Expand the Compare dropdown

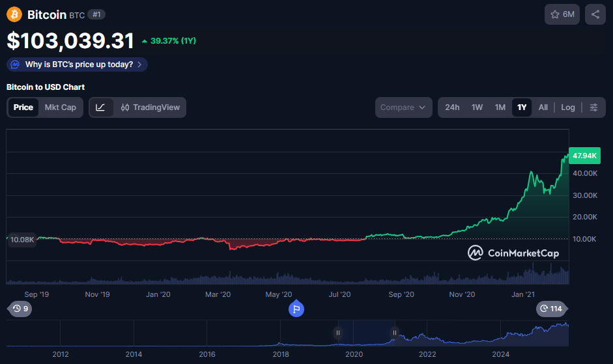403,107
